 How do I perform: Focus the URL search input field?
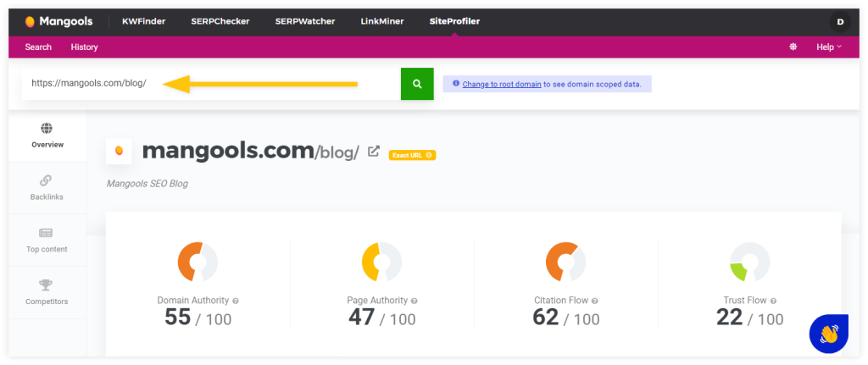click(211, 84)
